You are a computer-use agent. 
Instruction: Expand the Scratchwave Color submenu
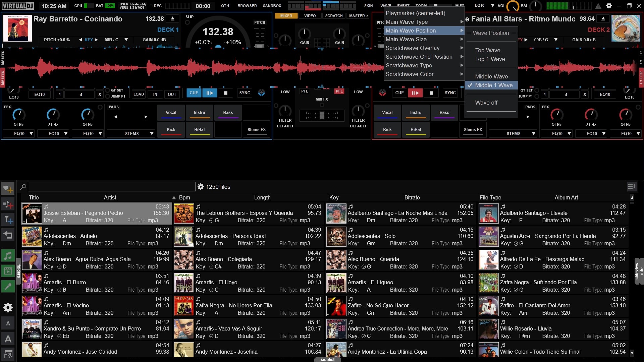424,74
